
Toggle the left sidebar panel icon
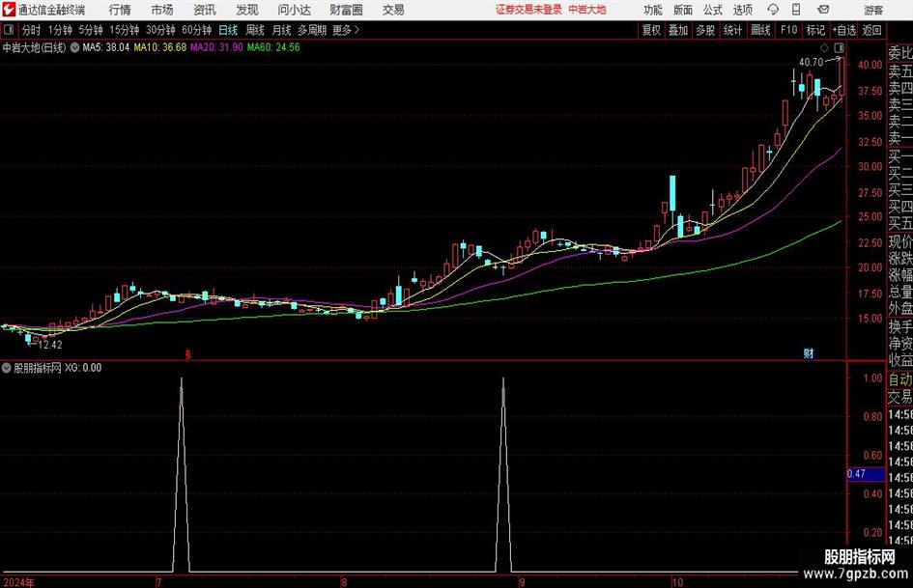pyautogui.click(x=9, y=30)
